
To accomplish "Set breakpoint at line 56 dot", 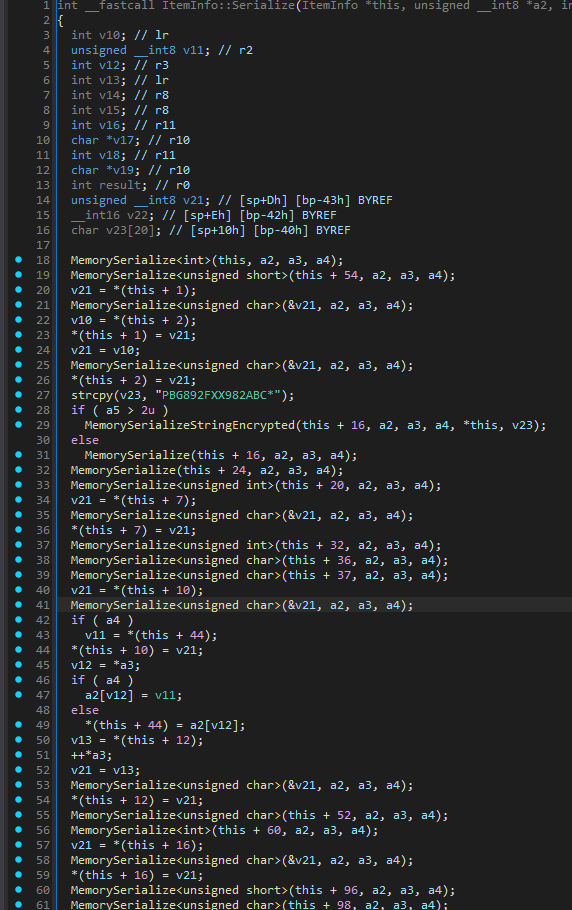I will tap(19, 830).
